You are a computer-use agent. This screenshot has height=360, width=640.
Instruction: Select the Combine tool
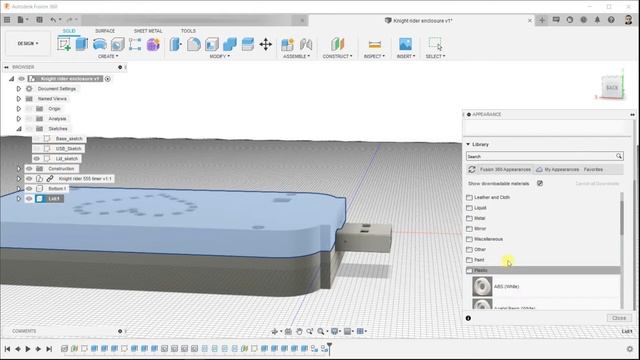(x=230, y=44)
